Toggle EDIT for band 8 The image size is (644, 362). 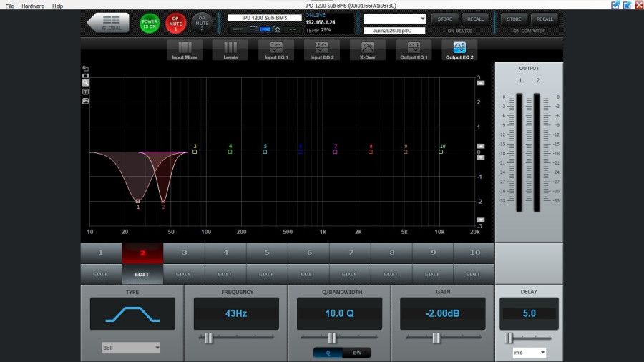[391, 274]
